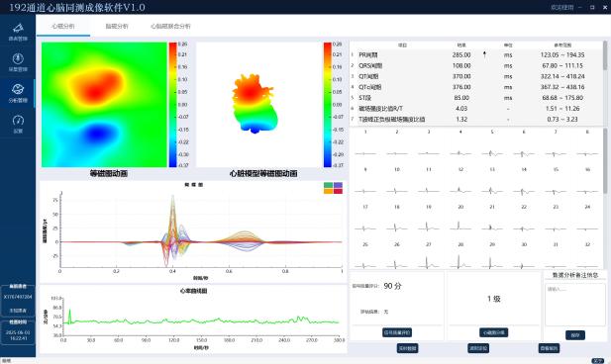Screen dimensions: 611x364
Task: Click the color scale bar beside magnetic map
Action: tap(172, 105)
